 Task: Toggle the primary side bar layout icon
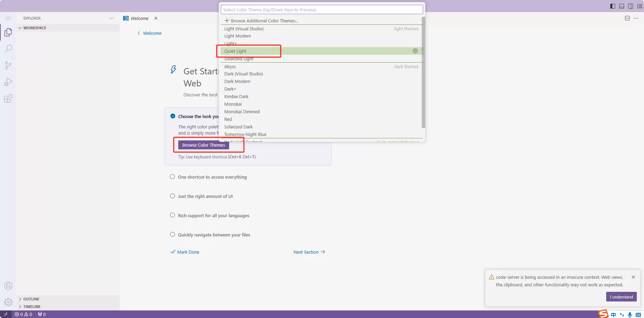click(612, 6)
